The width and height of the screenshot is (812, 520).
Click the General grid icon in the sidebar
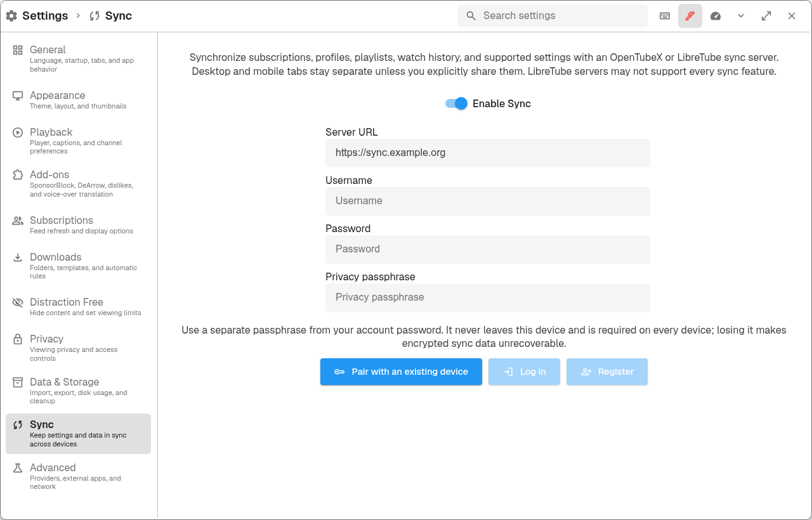coord(18,49)
